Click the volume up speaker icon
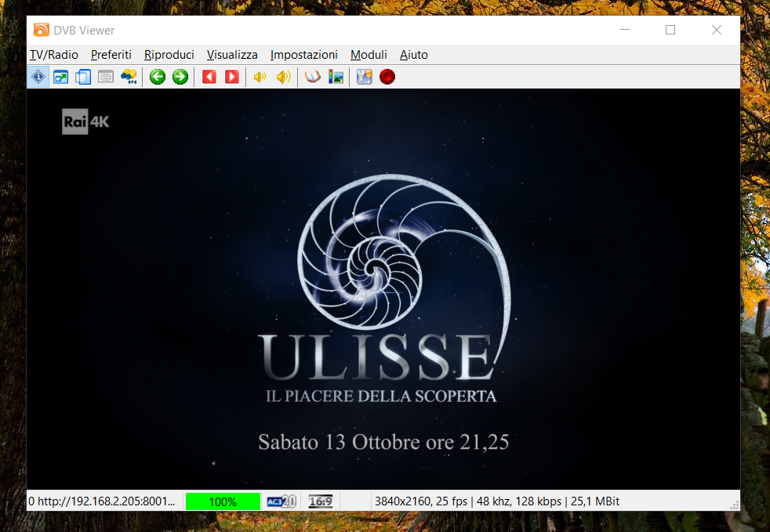Image resolution: width=770 pixels, height=532 pixels. point(283,77)
